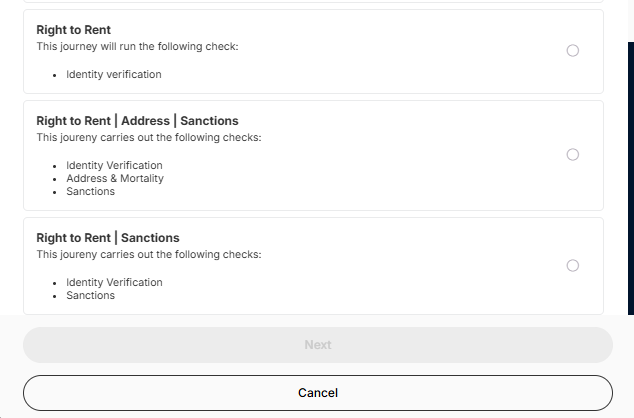The width and height of the screenshot is (634, 418).
Task: Click the description text in the Address Sanctions card
Action: coord(149,137)
